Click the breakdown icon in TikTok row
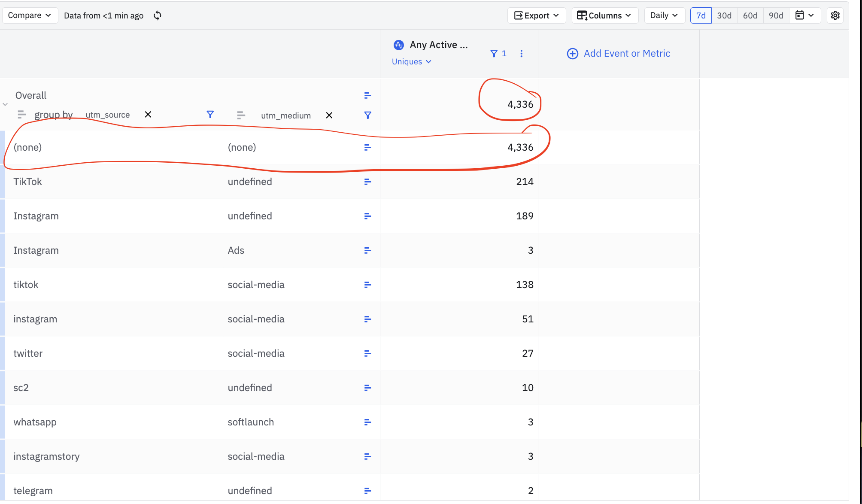862x504 pixels. (x=367, y=182)
